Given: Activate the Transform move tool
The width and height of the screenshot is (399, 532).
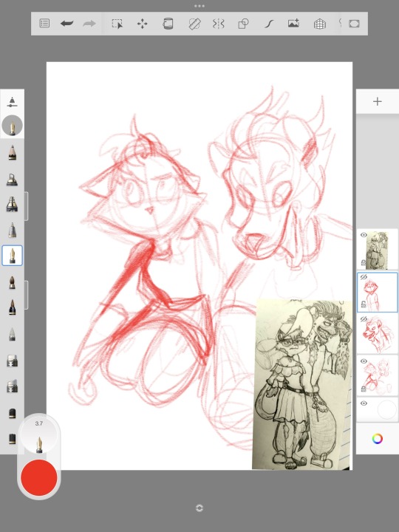Looking at the screenshot, I should point(142,24).
